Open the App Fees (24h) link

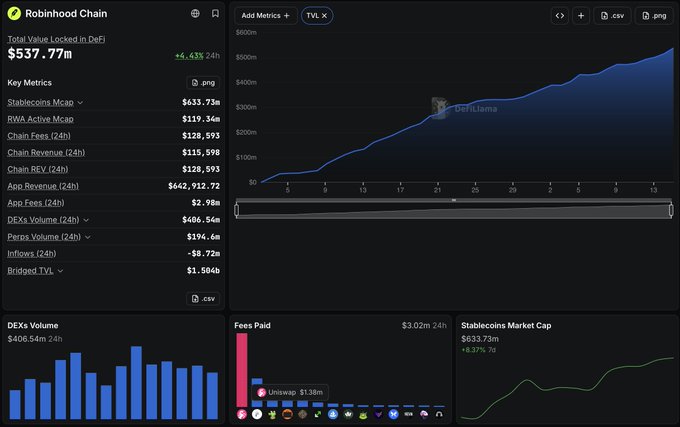click(x=36, y=203)
